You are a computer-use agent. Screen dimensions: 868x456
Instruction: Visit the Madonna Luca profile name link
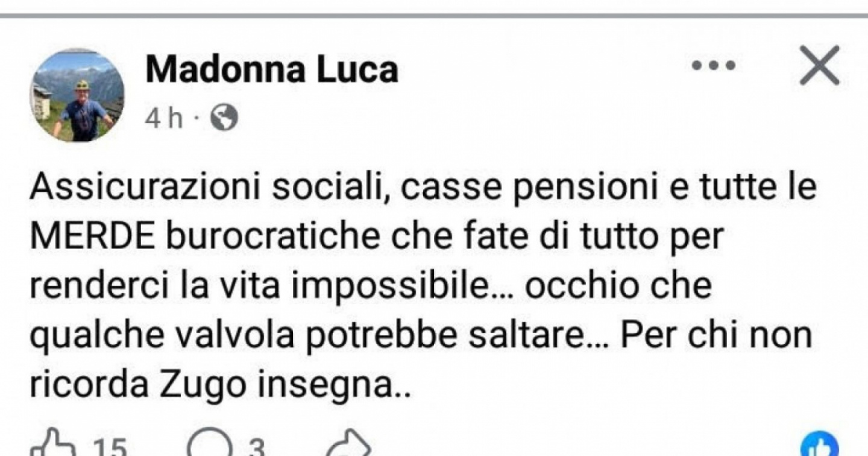(272, 69)
